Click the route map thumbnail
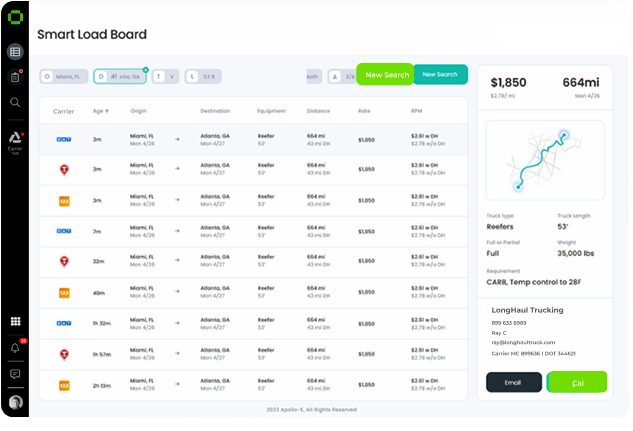Image resolution: width=633 pixels, height=431 pixels. (545, 160)
